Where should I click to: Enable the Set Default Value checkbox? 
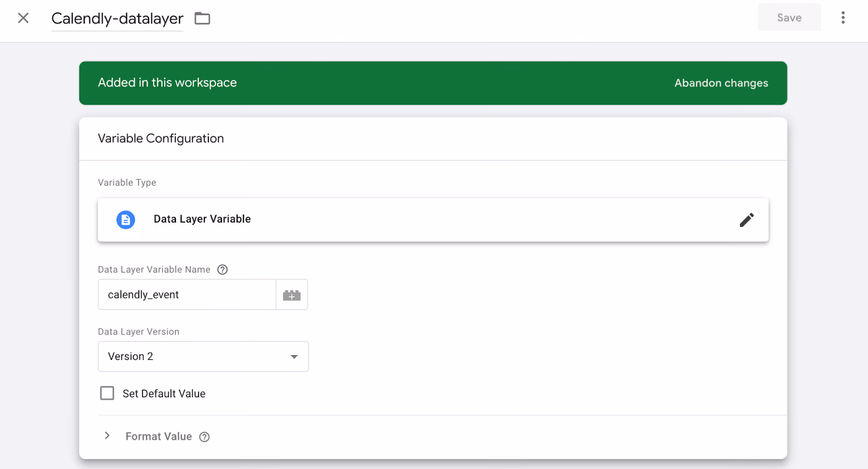click(107, 393)
